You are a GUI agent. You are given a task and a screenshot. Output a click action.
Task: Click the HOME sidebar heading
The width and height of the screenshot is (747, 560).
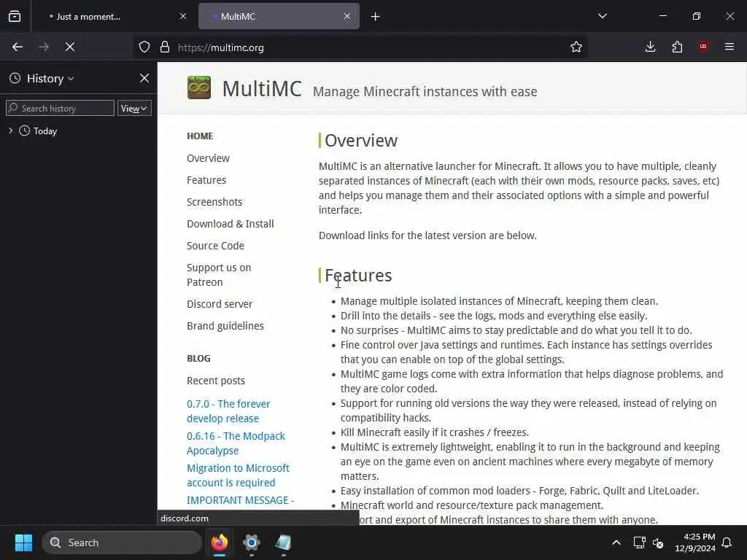pos(200,136)
